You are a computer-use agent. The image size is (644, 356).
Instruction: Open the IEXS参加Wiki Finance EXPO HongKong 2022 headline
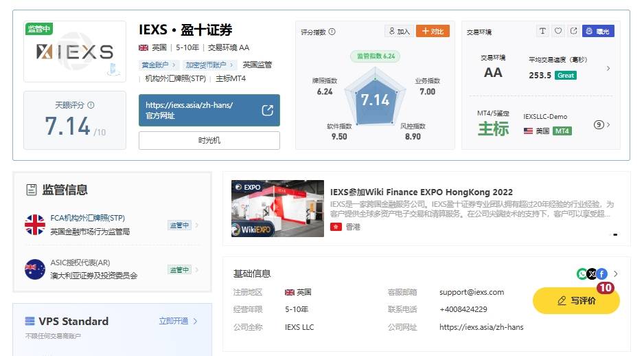point(422,192)
